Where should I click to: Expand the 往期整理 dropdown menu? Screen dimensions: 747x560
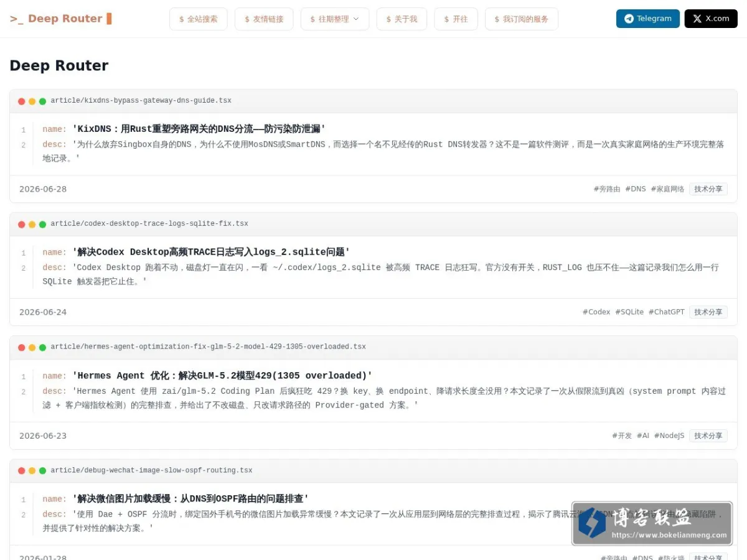tap(335, 19)
